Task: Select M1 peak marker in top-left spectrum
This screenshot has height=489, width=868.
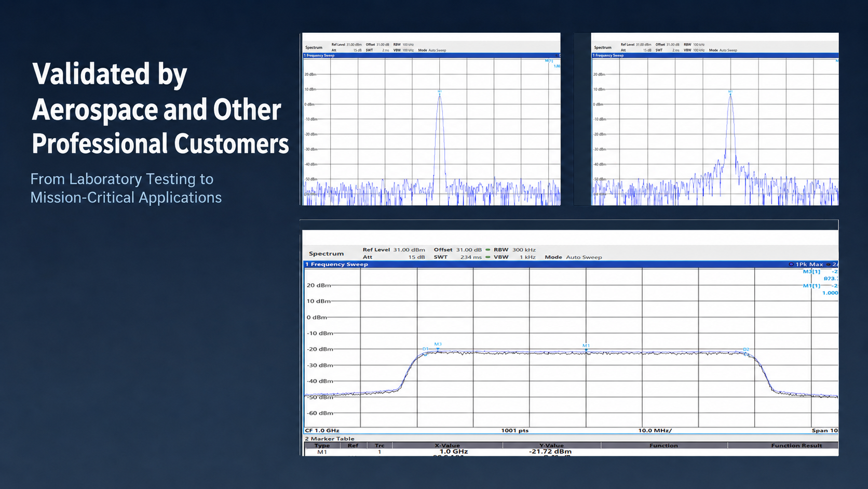Action: [x=440, y=92]
